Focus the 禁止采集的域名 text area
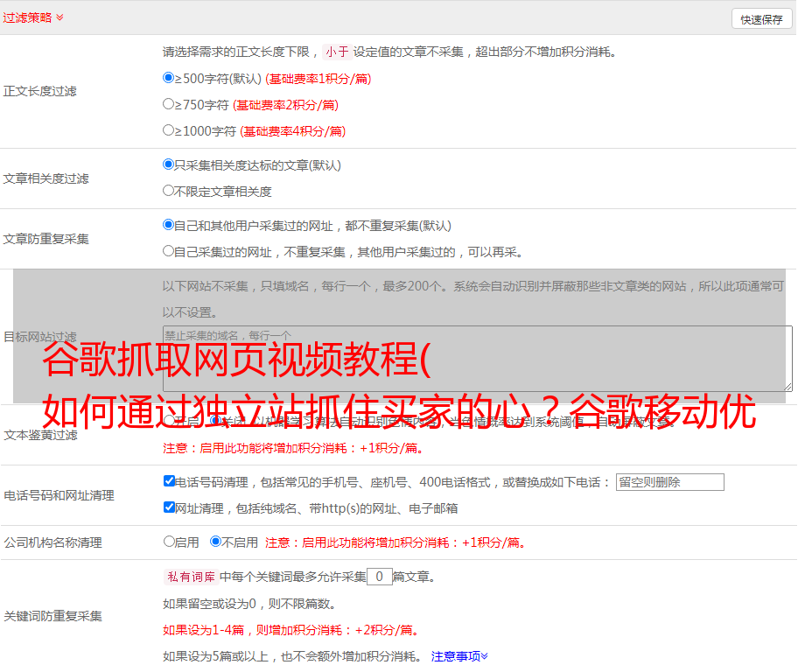 pyautogui.click(x=477, y=358)
